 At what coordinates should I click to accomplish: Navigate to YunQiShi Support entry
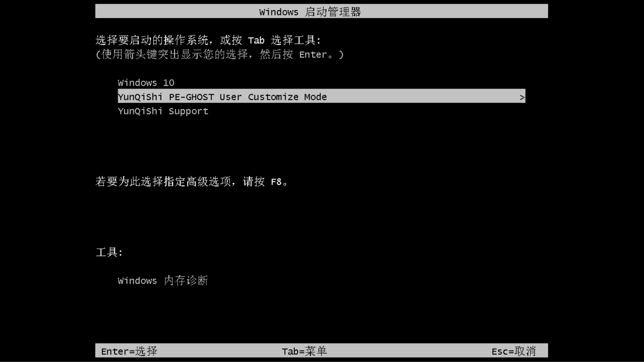pos(163,111)
